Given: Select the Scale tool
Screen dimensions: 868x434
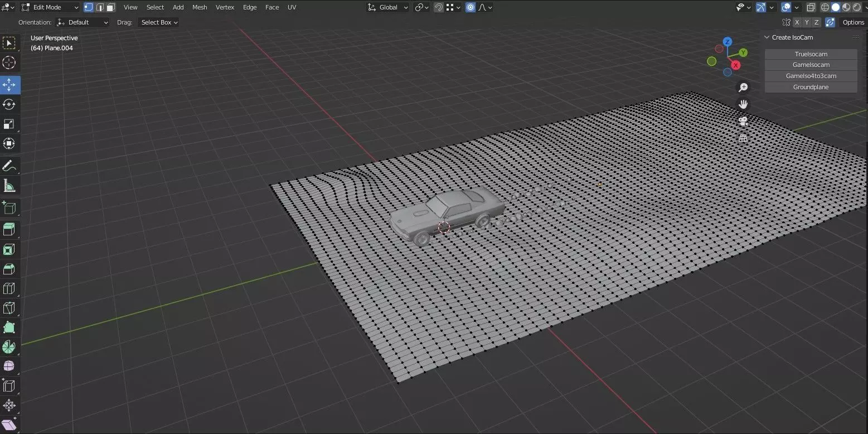Looking at the screenshot, I should click(x=9, y=124).
